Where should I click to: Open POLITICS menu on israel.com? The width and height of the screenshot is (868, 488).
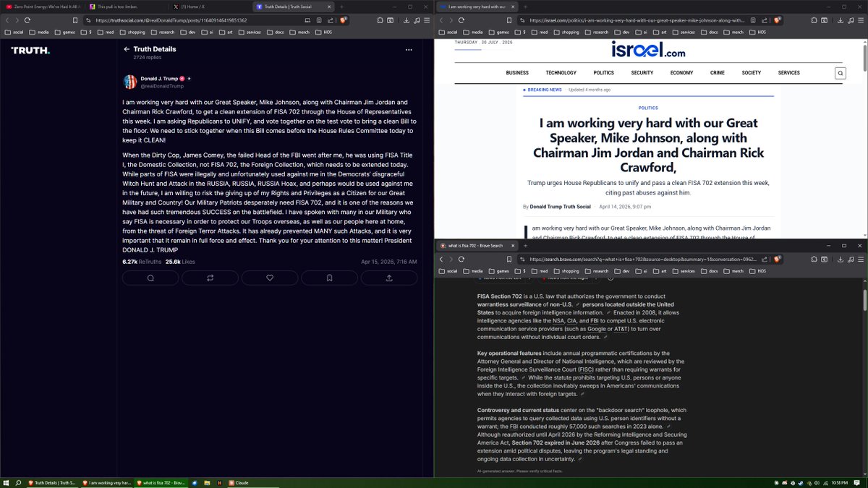603,73
